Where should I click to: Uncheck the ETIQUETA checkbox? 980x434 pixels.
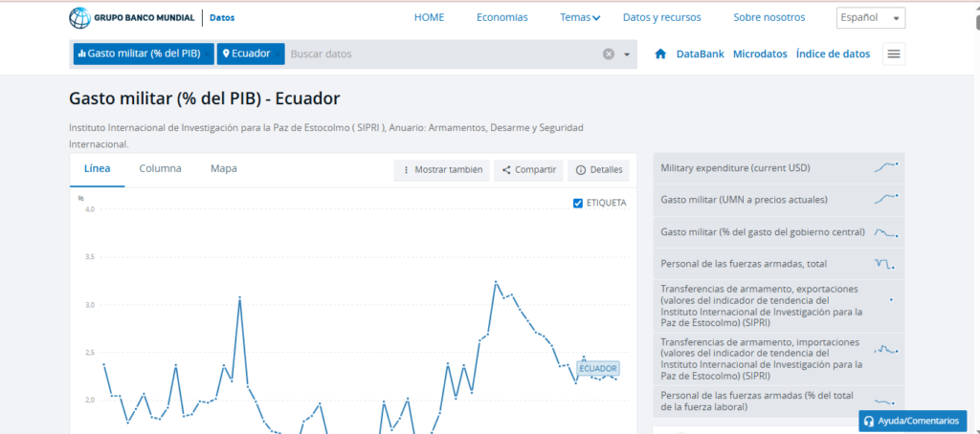[x=577, y=203]
